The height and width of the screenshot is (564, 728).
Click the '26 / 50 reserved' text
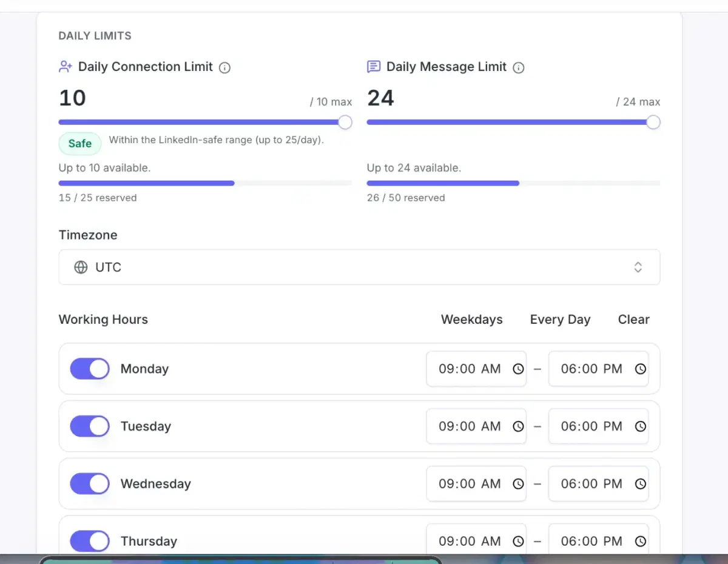[x=406, y=198]
